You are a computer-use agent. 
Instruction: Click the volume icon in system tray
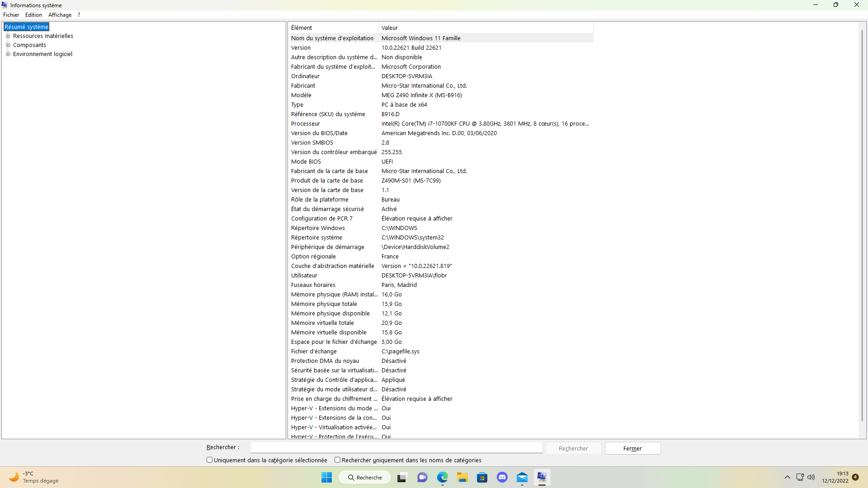point(811,477)
